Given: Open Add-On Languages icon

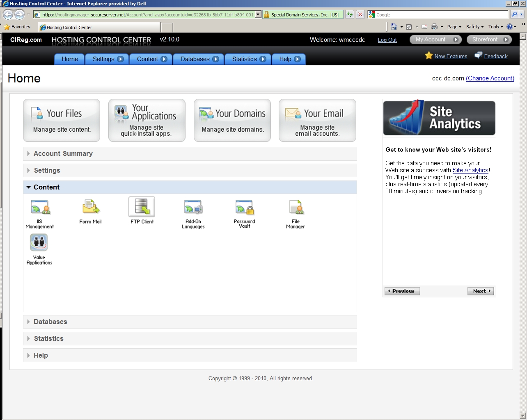Looking at the screenshot, I should tap(193, 214).
